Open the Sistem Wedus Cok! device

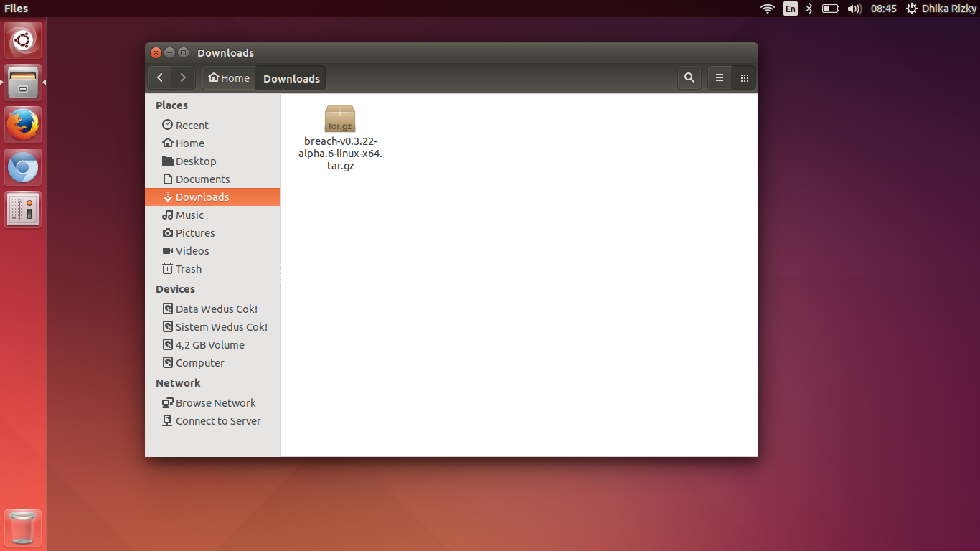tap(212, 326)
